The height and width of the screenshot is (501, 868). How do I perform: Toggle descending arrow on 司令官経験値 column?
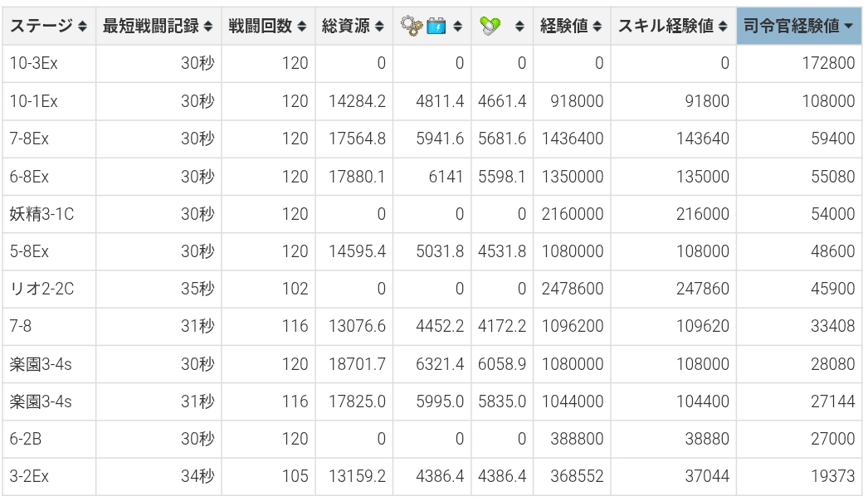coord(848,27)
